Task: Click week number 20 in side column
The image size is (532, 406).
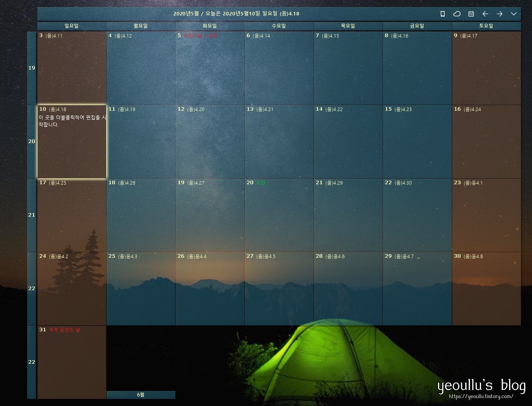Action: coord(32,142)
